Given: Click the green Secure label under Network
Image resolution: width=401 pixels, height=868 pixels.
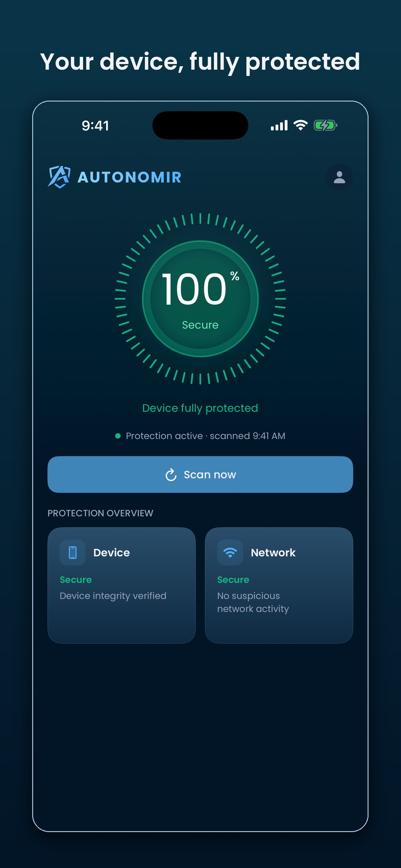Looking at the screenshot, I should 233,580.
